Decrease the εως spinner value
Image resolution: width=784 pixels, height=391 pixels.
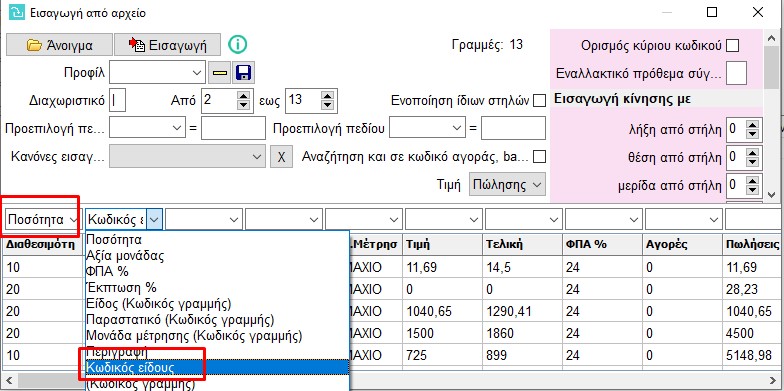coord(328,106)
